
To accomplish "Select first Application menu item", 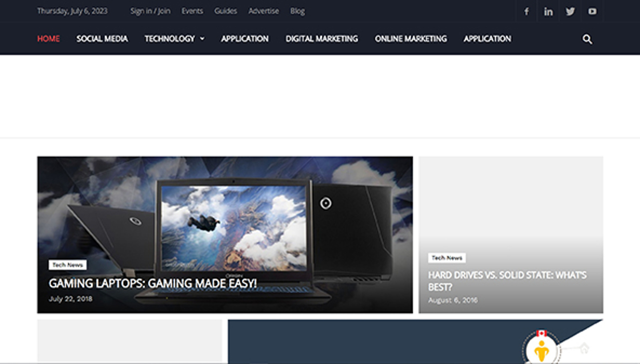I will [245, 39].
